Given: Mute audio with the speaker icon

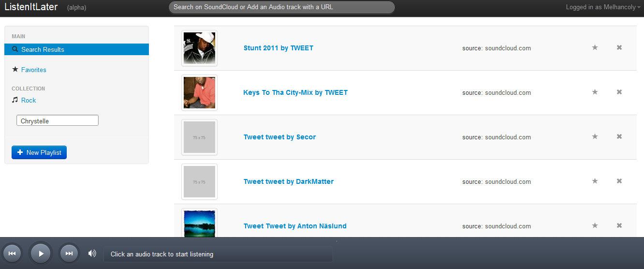Looking at the screenshot, I should click(x=92, y=253).
